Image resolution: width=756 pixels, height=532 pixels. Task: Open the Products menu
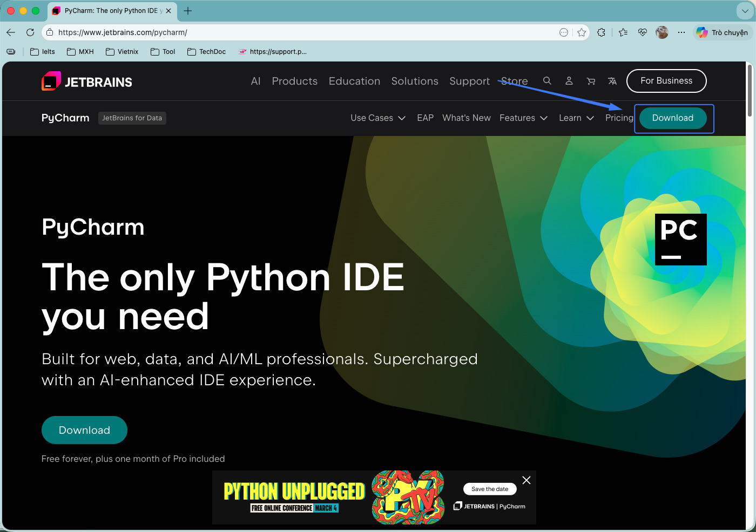[295, 81]
